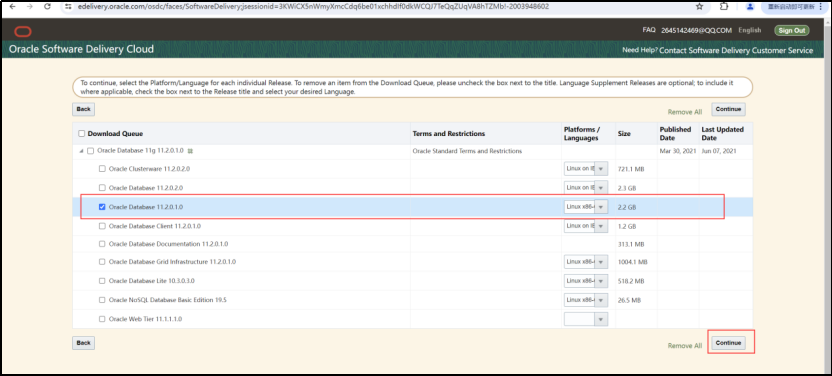The image size is (832, 376).
Task: Check the Oracle Clusterware 11.2.0.2.0 checkbox
Action: tap(102, 169)
